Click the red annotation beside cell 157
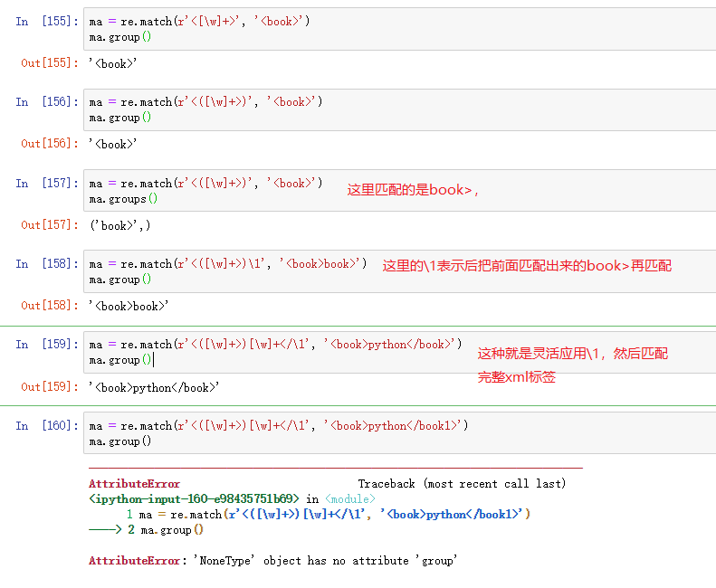716x588 pixels. click(413, 190)
